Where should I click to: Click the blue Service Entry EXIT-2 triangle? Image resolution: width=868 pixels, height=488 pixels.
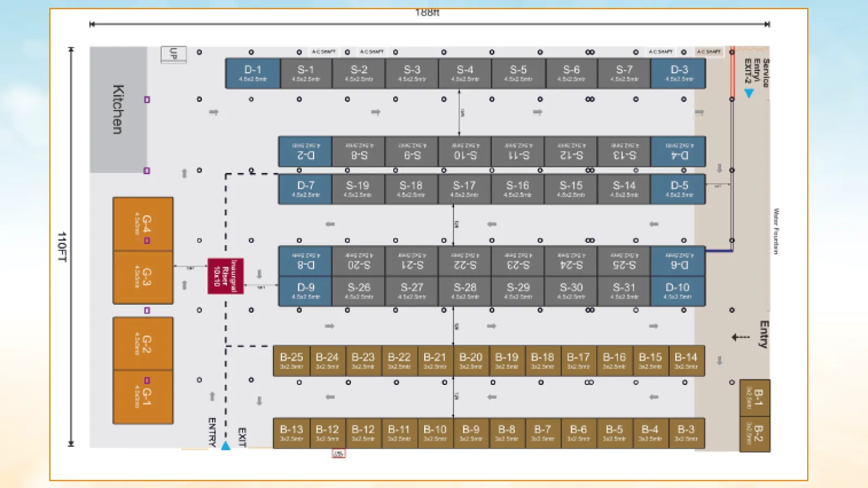(x=749, y=93)
